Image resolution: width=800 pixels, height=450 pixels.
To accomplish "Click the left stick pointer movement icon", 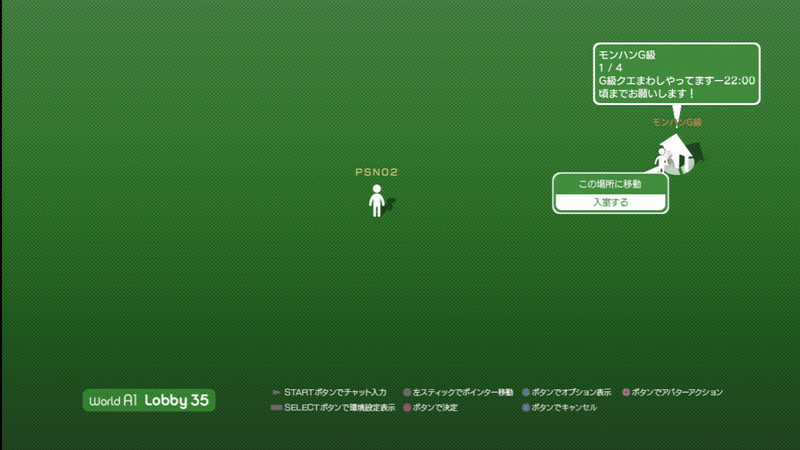I will [x=407, y=393].
